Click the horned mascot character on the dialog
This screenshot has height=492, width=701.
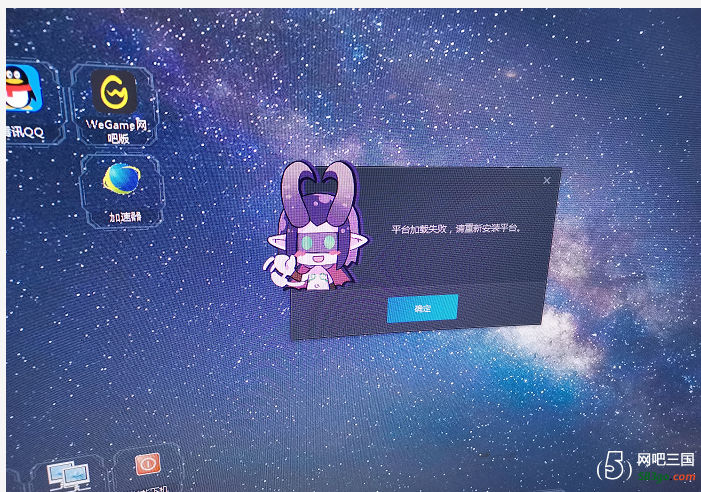point(317,226)
